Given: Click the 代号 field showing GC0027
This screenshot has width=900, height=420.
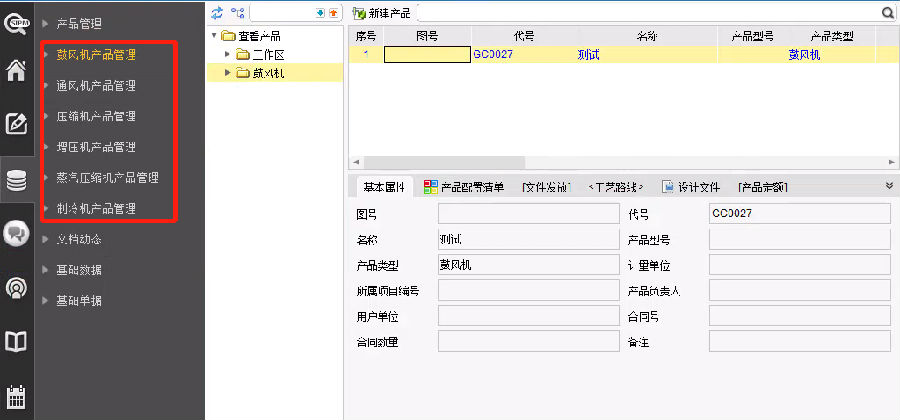Looking at the screenshot, I should coord(800,214).
